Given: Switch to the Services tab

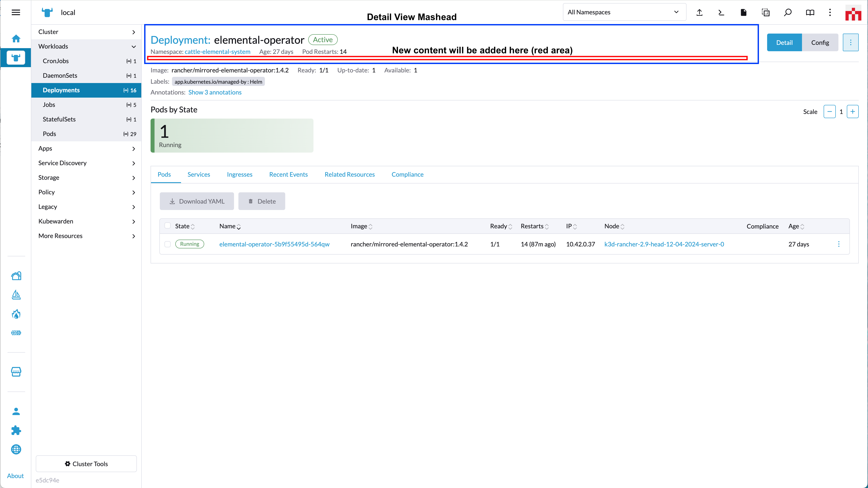Looking at the screenshot, I should (x=199, y=174).
